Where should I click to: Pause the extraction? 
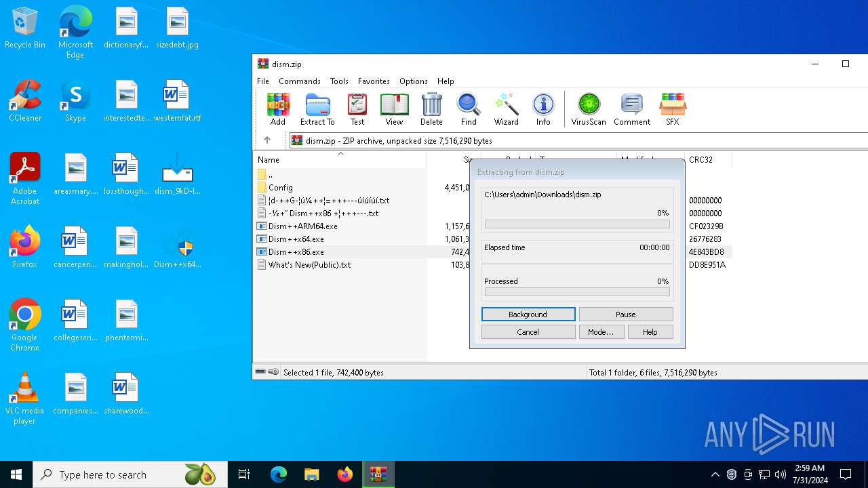tap(626, 314)
